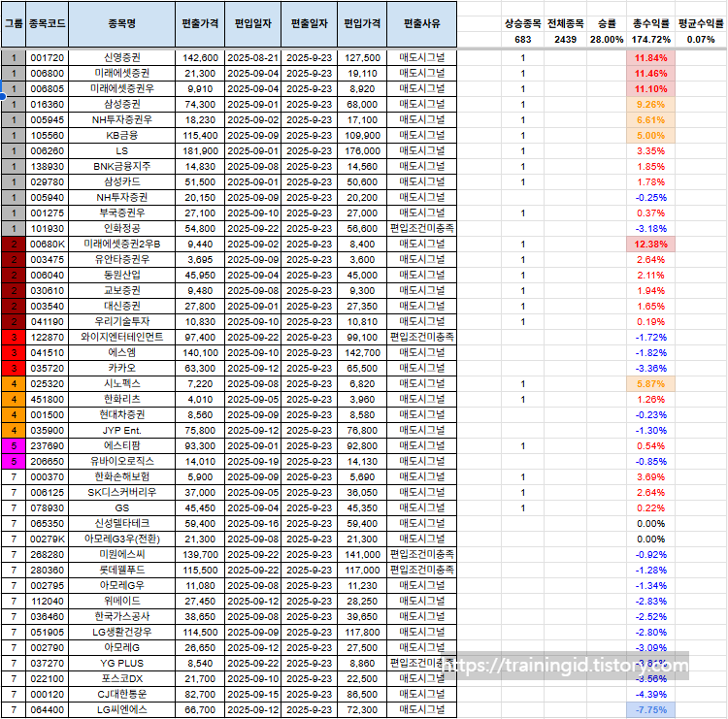Click the SK디스커버리우 name cell
The width and height of the screenshot is (728, 719).
pos(121,493)
